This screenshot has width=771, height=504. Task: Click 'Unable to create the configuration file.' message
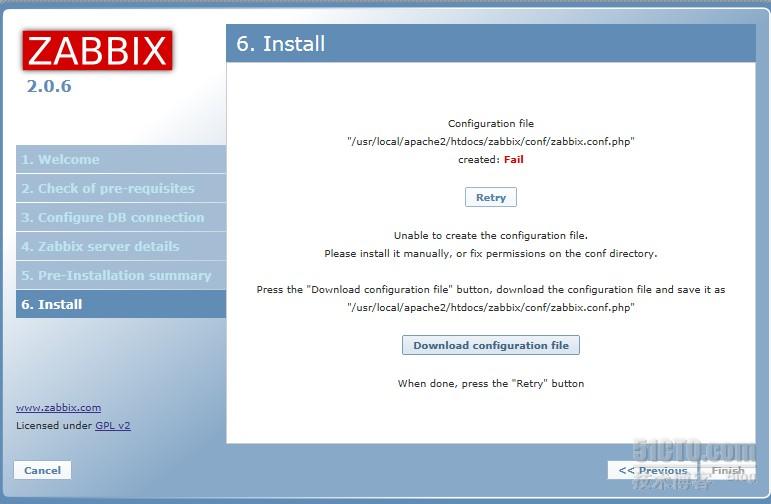click(491, 236)
